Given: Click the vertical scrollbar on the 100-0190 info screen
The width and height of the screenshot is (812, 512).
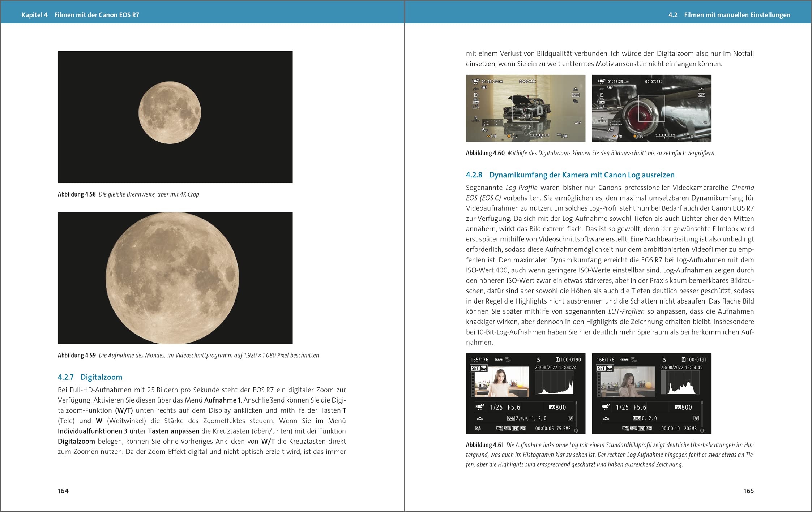Looking at the screenshot, I should (576, 415).
